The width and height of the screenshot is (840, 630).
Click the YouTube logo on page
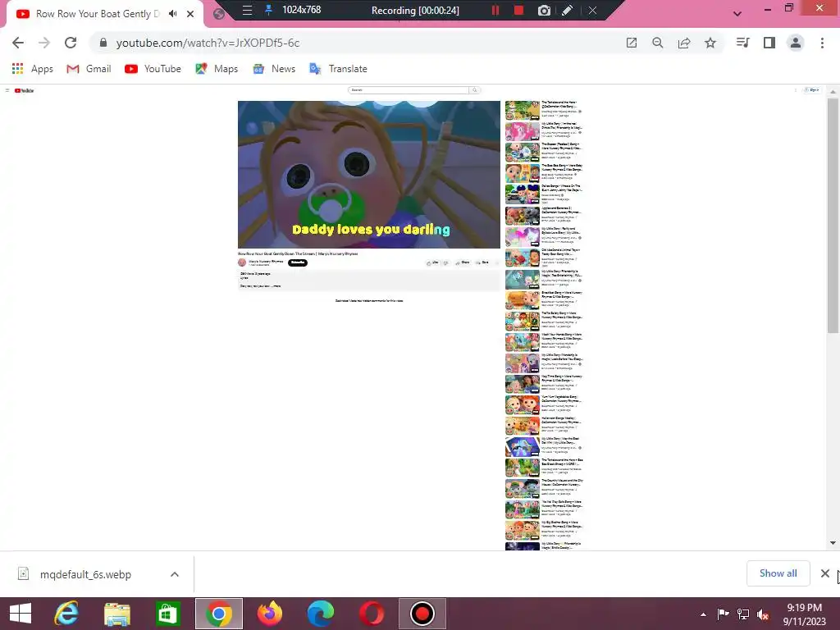24,90
